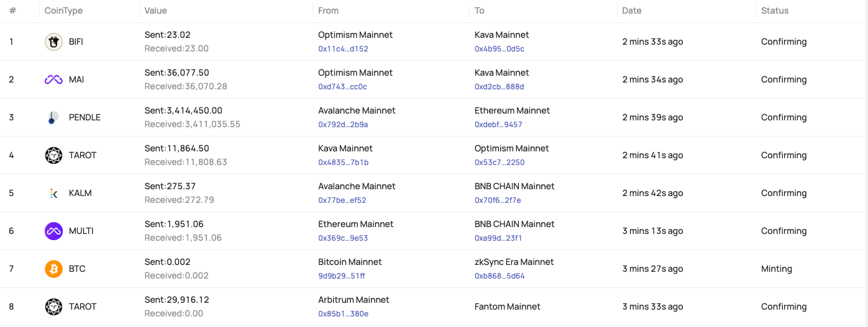Click the TAROT icon in row 8

[54, 307]
